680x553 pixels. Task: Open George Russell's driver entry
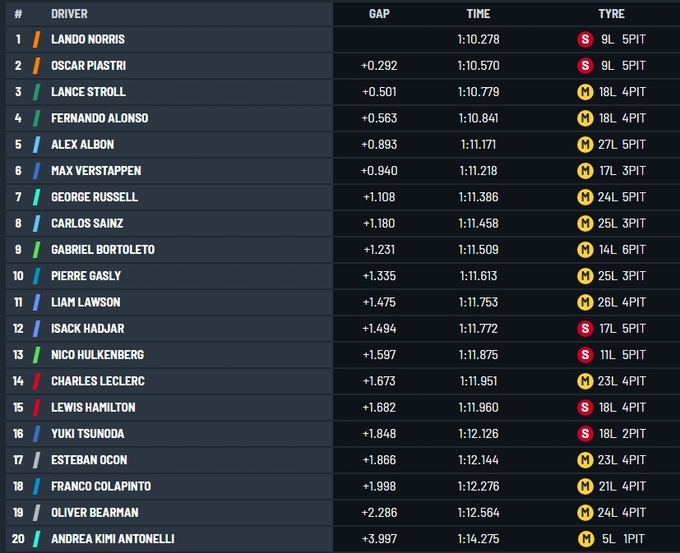pyautogui.click(x=94, y=197)
